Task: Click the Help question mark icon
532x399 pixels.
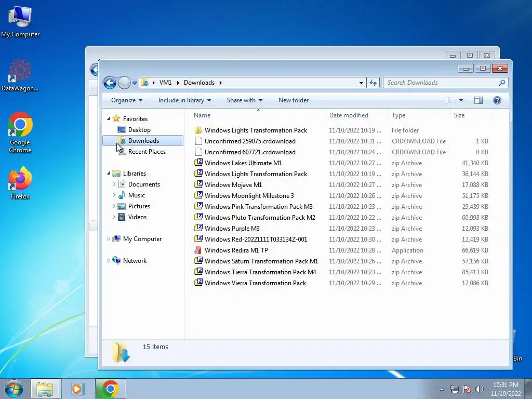Action: click(497, 100)
